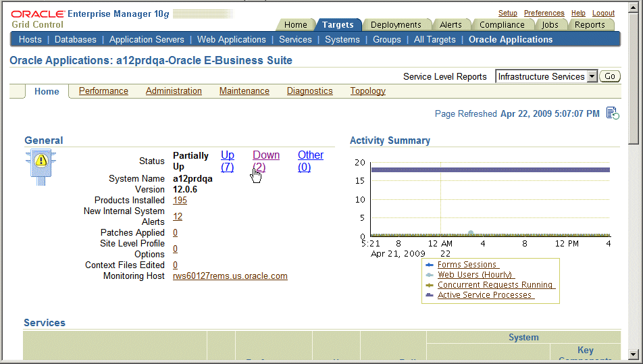The width and height of the screenshot is (643, 364).
Task: Click Concurrent Requests Running legend link
Action: click(495, 284)
